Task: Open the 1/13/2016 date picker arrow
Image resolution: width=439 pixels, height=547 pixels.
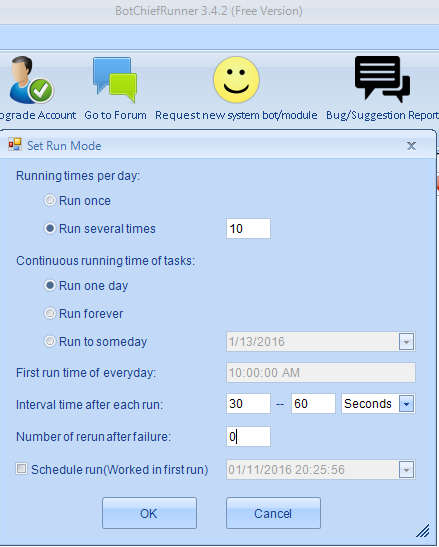Action: click(x=406, y=342)
